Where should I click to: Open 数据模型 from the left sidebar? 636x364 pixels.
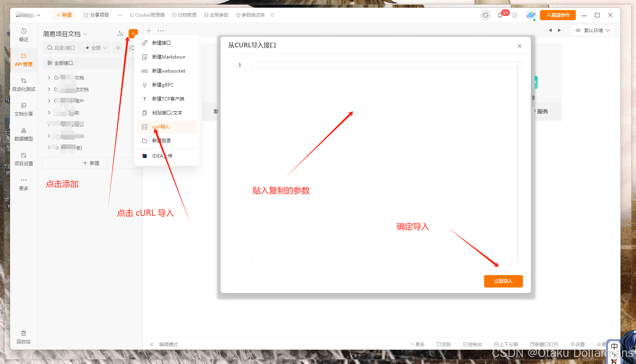24,134
